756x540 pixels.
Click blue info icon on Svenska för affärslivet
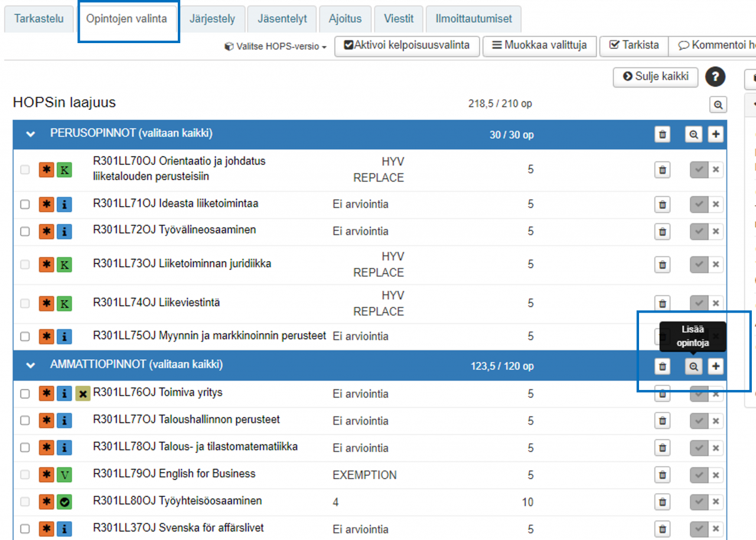64,529
